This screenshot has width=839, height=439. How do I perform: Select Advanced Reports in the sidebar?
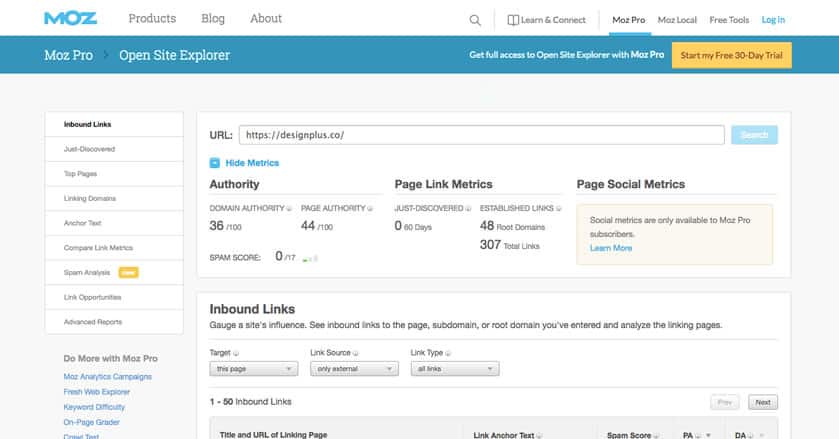pos(114,322)
